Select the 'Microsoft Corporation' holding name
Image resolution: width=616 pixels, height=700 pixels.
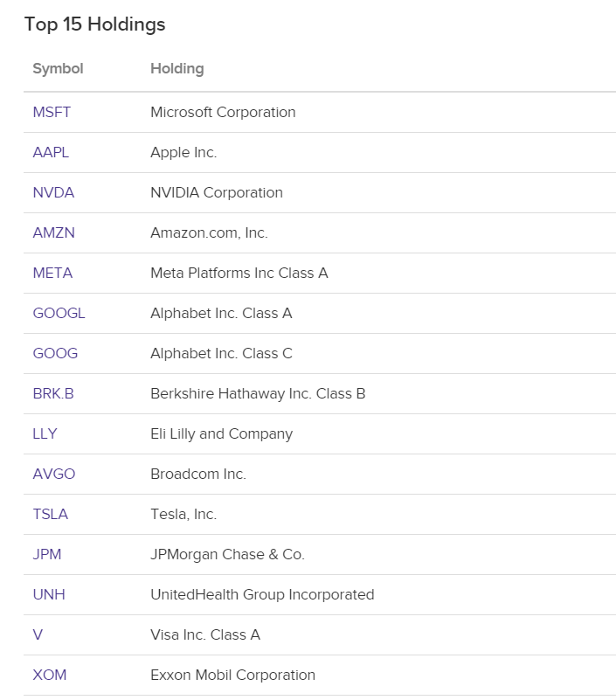pos(223,112)
